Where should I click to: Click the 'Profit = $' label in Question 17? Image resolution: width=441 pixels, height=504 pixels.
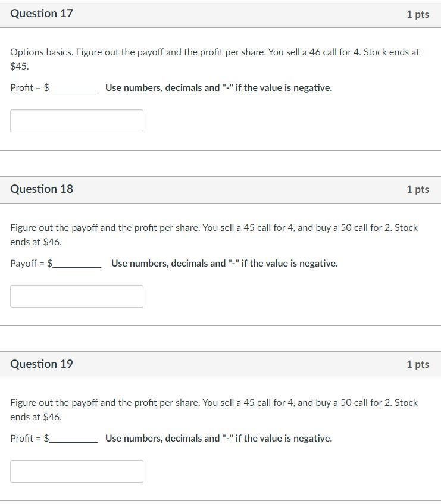tap(29, 87)
